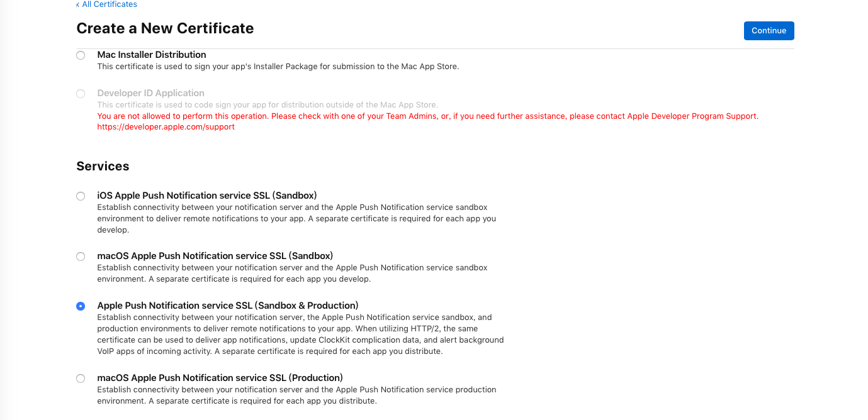
Task: Choose the iOS Push Notification SSL (Sandbox) radio button
Action: (x=81, y=196)
